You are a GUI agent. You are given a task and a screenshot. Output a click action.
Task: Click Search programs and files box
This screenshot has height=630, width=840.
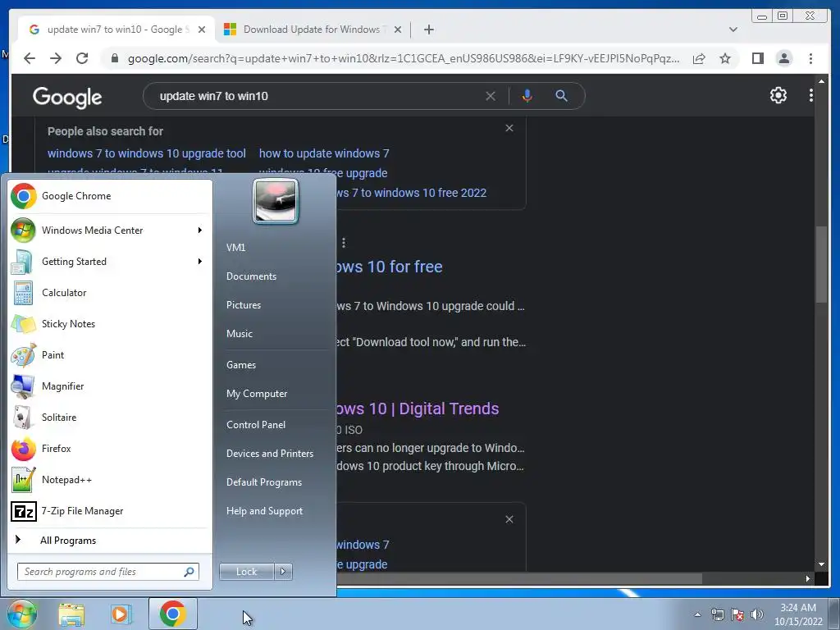point(108,572)
